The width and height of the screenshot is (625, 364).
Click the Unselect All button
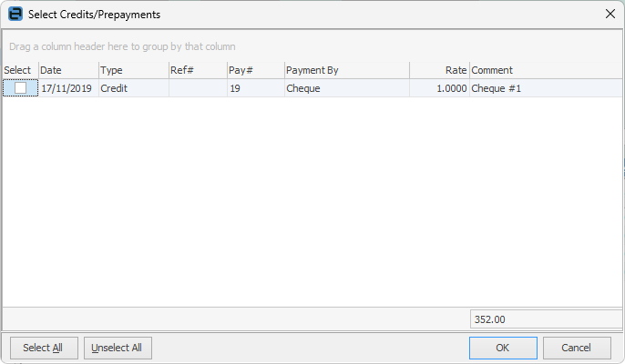(118, 348)
